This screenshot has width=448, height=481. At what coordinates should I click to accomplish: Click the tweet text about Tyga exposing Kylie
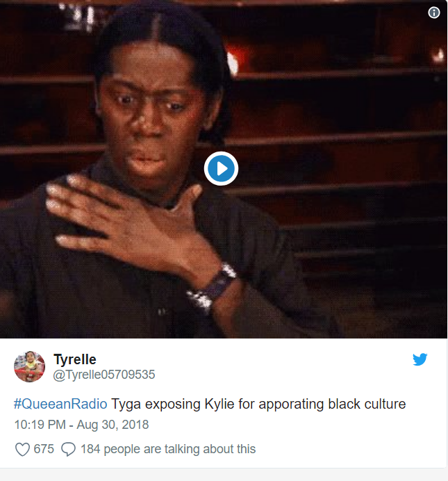pyautogui.click(x=258, y=404)
